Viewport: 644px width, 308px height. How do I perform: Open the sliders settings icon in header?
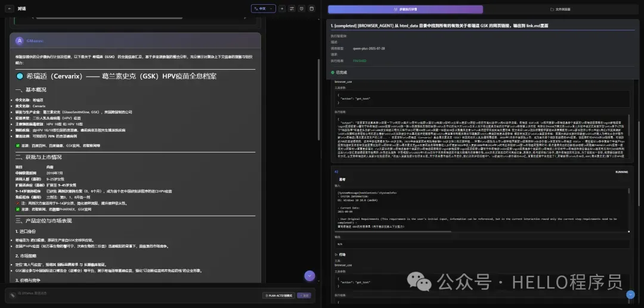(292, 8)
